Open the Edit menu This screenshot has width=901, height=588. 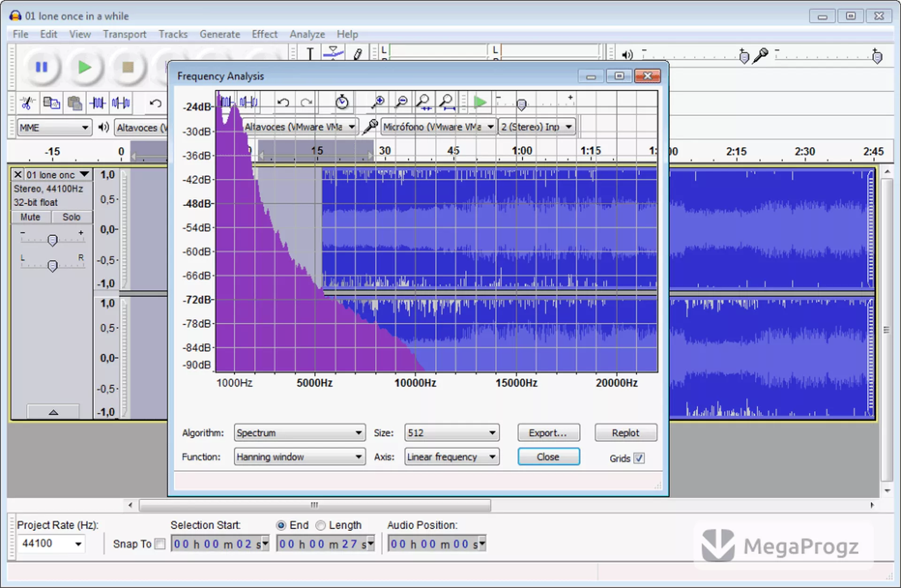(48, 34)
